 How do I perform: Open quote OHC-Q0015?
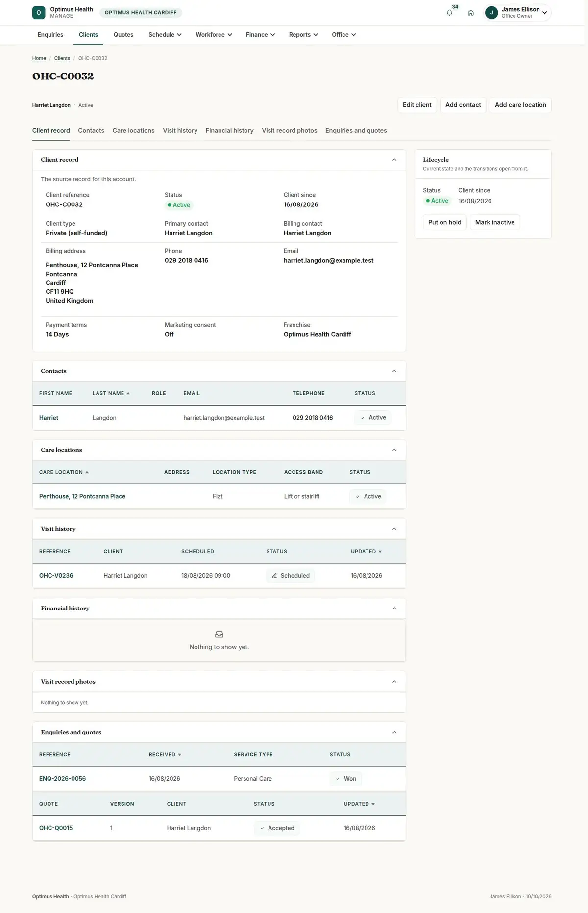(56, 828)
